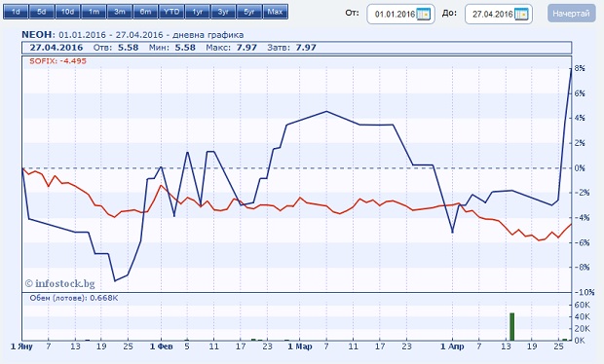Click the Макс: 7.97 value
Image resolution: width=604 pixels, height=364 pixels.
coord(231,48)
